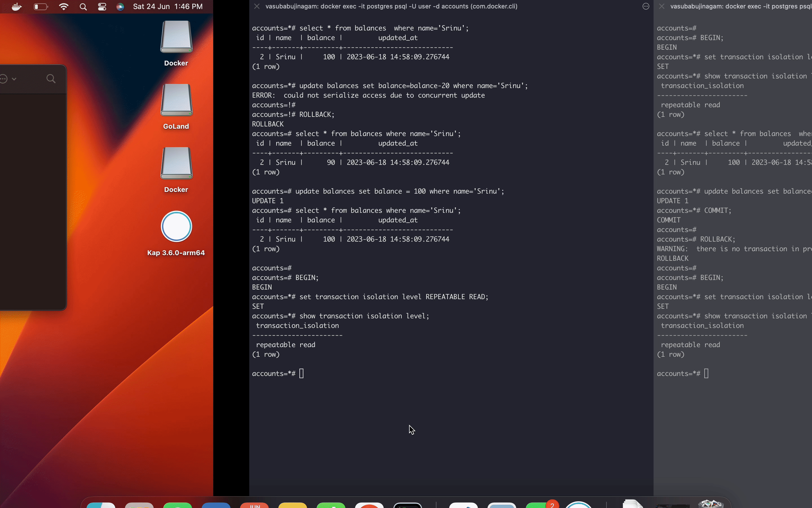Click the left terminal 'show transaction isolation level;' line
812x508 pixels.
(x=341, y=316)
